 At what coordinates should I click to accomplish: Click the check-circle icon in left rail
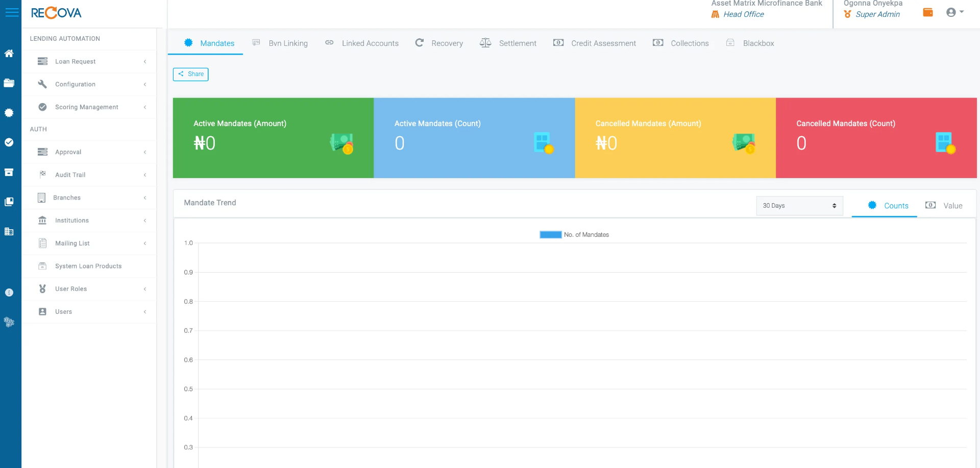9,142
